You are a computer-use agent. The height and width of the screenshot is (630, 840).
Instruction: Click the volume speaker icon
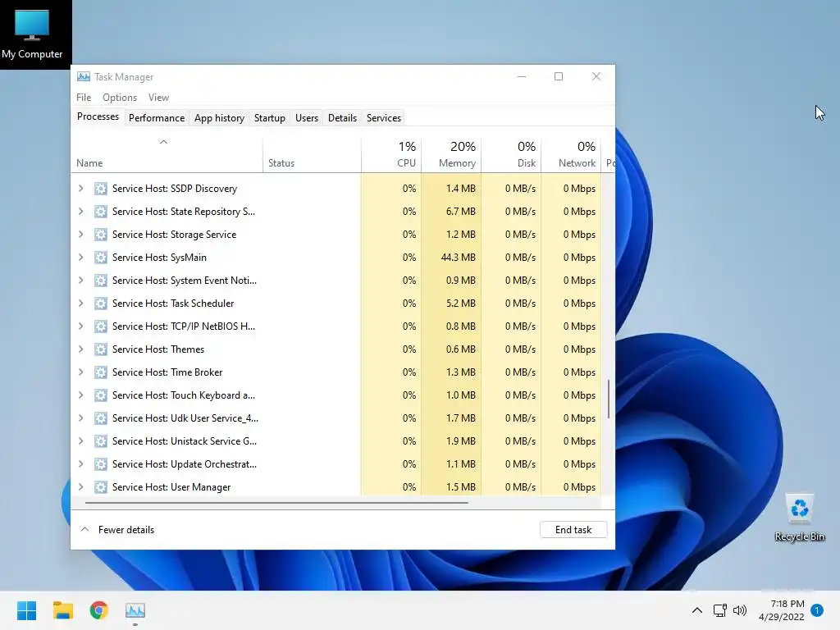click(740, 610)
